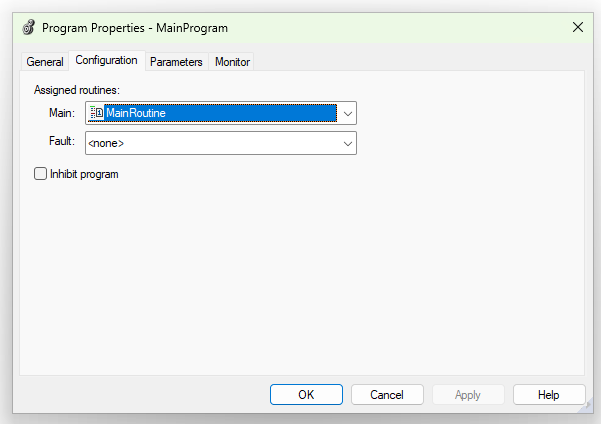
Task: Switch to the General tab
Action: tap(45, 62)
